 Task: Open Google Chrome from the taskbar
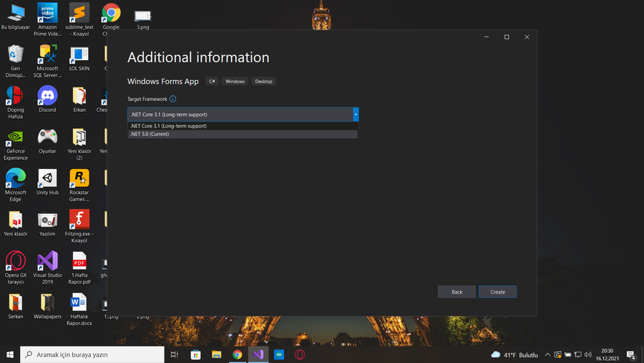coord(237,354)
